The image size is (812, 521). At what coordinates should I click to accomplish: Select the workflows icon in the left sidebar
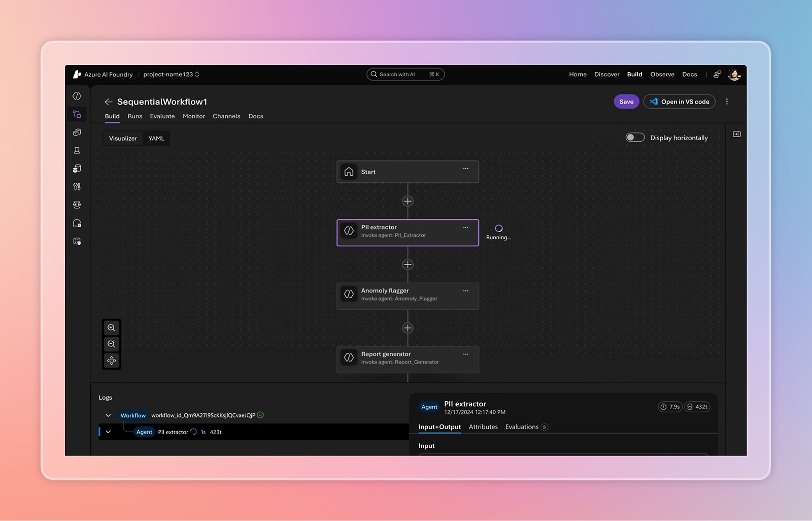77,114
